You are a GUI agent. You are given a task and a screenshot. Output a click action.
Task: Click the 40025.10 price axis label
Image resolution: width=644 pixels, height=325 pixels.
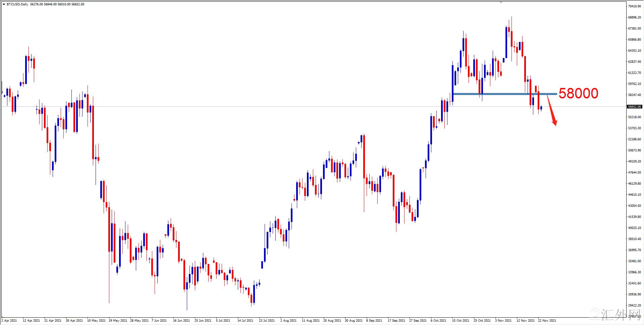[x=634, y=228]
